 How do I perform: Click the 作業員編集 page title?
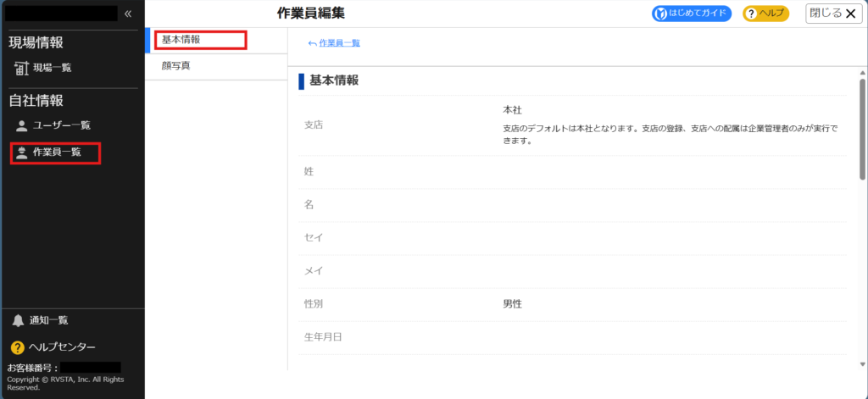click(311, 14)
